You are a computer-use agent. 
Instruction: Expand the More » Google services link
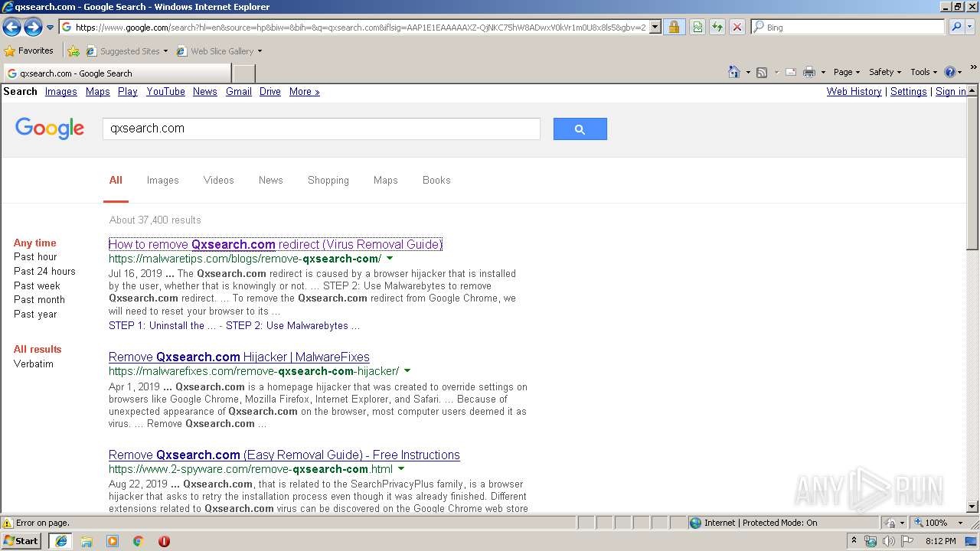click(304, 91)
